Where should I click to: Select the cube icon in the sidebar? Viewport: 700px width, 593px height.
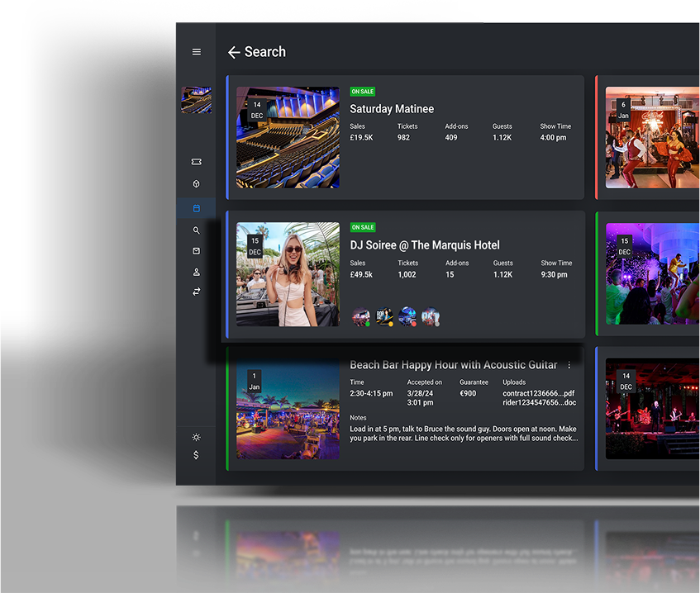[196, 184]
